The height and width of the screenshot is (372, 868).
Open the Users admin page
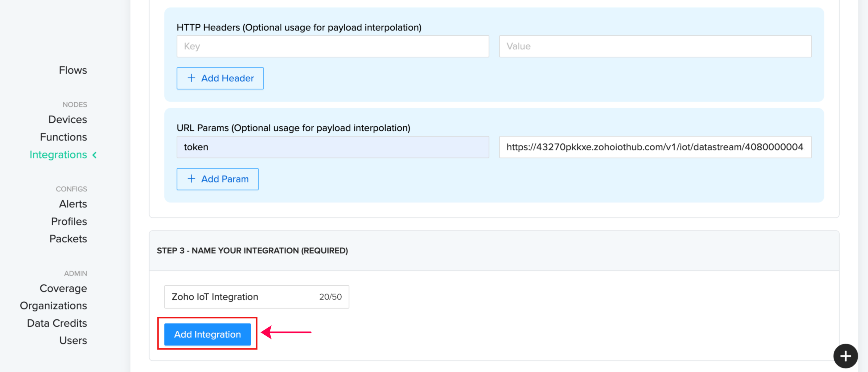(x=73, y=340)
